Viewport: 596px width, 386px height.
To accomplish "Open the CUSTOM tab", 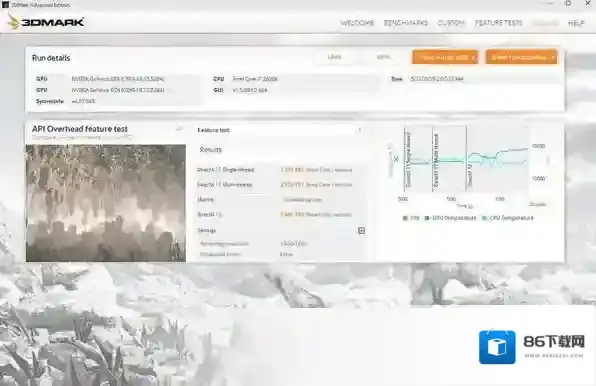I will click(451, 23).
